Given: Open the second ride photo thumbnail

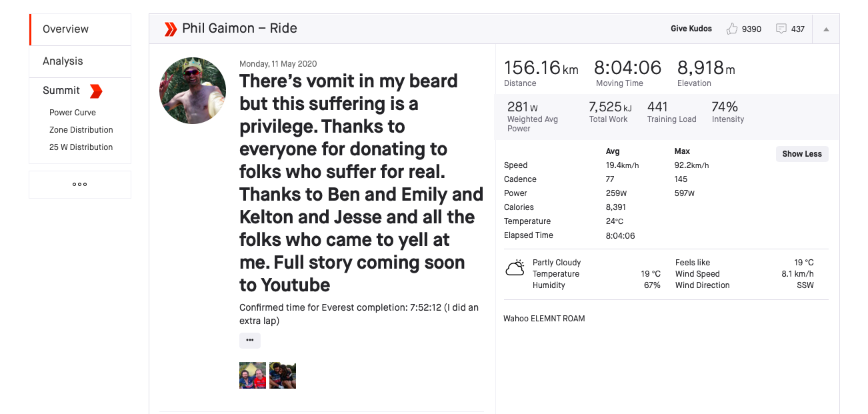Looking at the screenshot, I should [283, 375].
